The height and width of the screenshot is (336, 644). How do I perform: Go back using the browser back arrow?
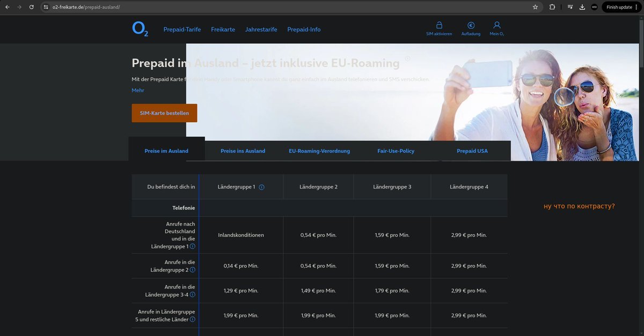click(6, 8)
